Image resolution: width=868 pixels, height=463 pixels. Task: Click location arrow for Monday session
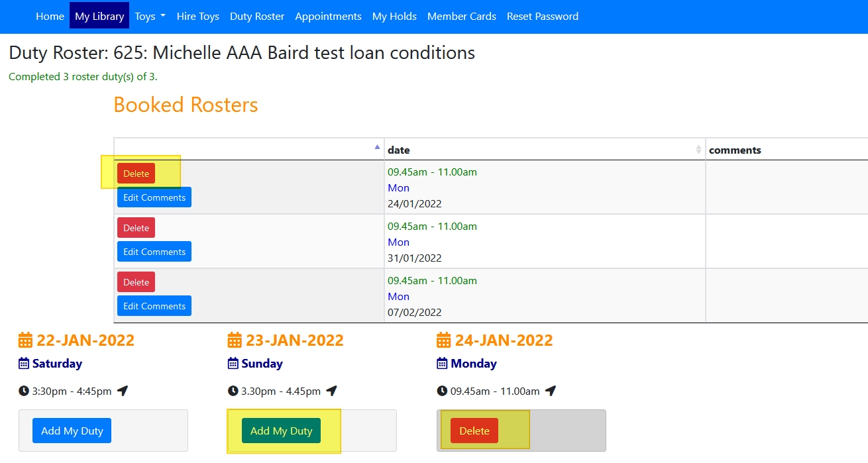(551, 391)
